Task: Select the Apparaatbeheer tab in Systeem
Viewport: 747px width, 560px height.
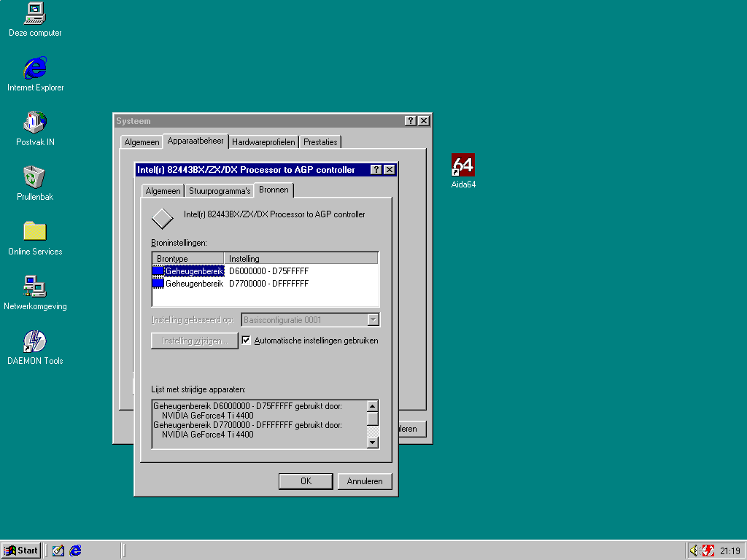Action: pos(196,141)
